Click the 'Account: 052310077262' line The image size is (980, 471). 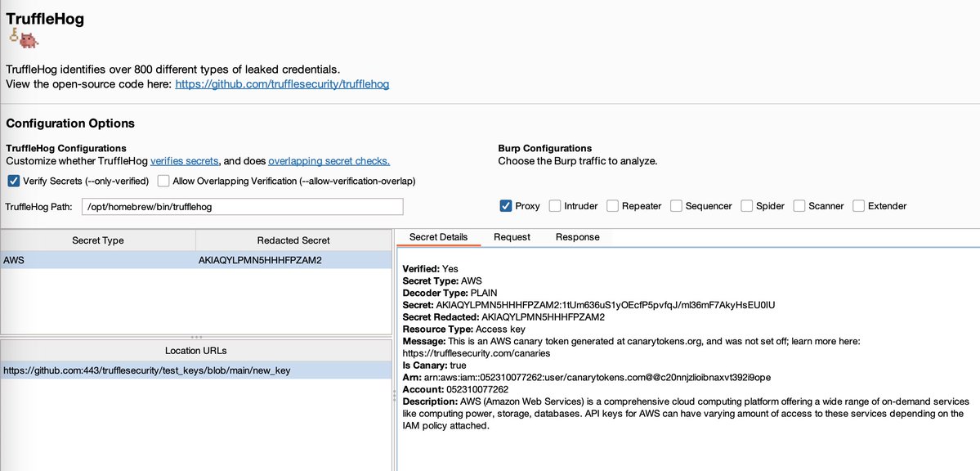pos(455,389)
